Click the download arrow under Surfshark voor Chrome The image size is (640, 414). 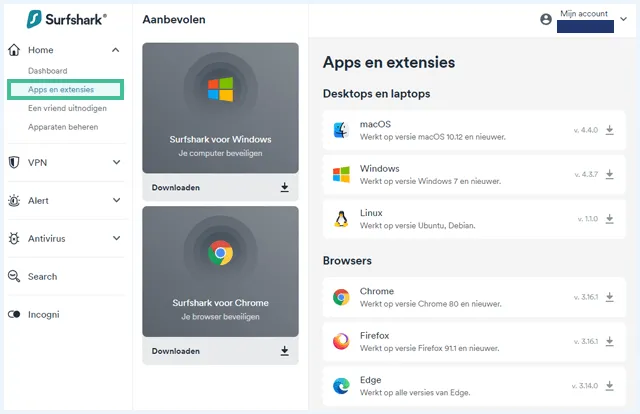(x=284, y=351)
